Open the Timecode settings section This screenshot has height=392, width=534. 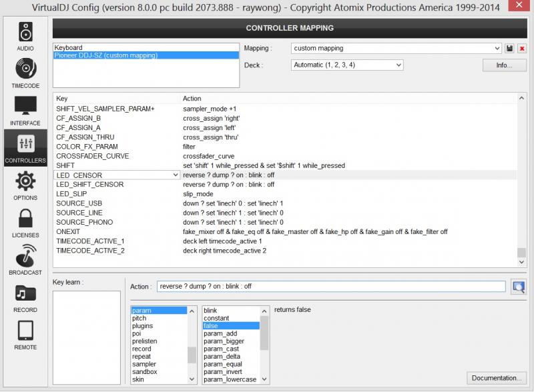25,73
